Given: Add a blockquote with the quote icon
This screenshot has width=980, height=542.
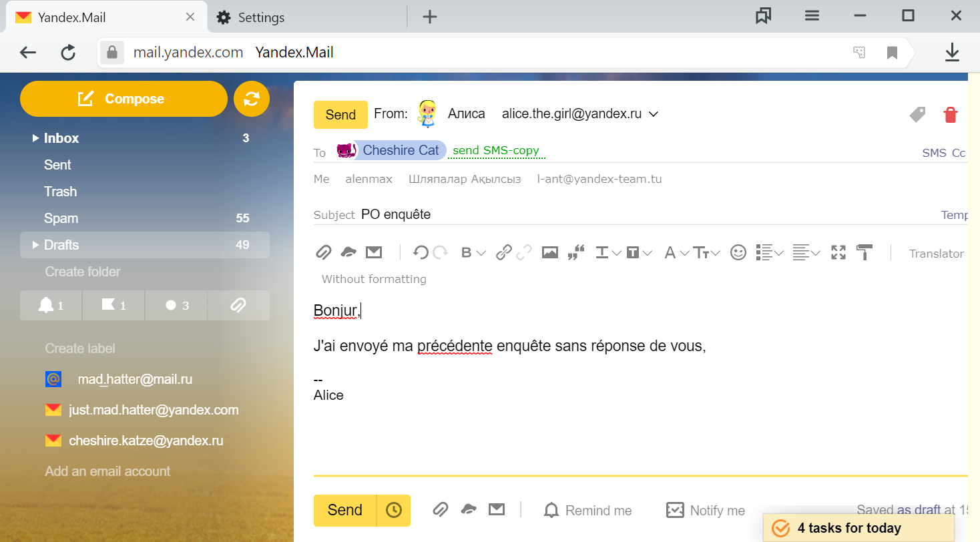Looking at the screenshot, I should 575,252.
